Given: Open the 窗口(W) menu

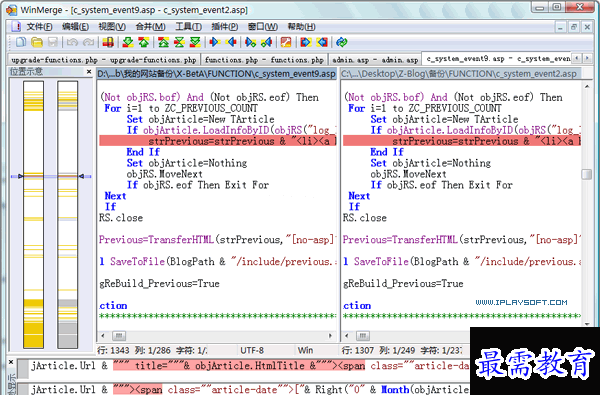Looking at the screenshot, I should click(262, 26).
